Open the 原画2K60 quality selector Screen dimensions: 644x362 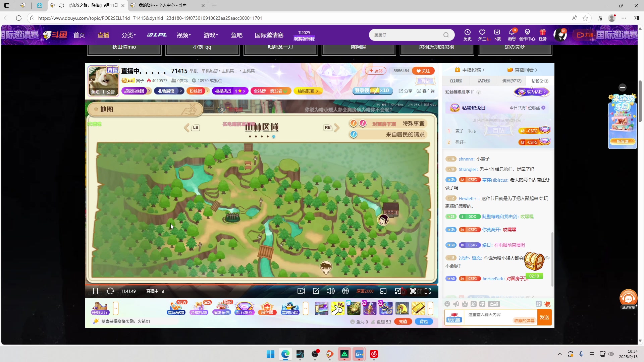365,291
